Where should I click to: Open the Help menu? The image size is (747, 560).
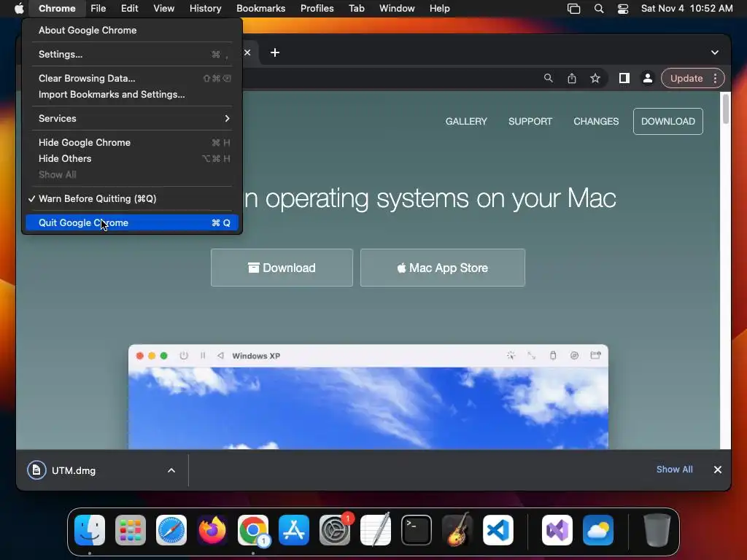click(439, 9)
